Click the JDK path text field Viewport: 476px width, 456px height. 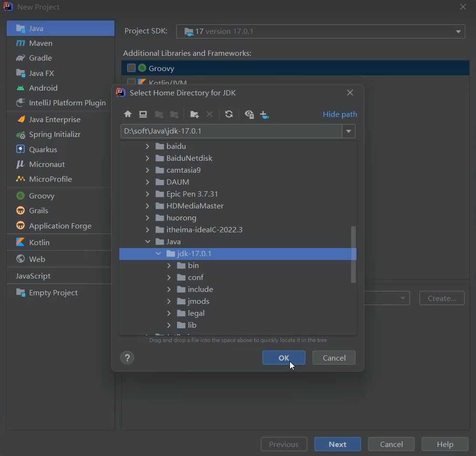231,131
